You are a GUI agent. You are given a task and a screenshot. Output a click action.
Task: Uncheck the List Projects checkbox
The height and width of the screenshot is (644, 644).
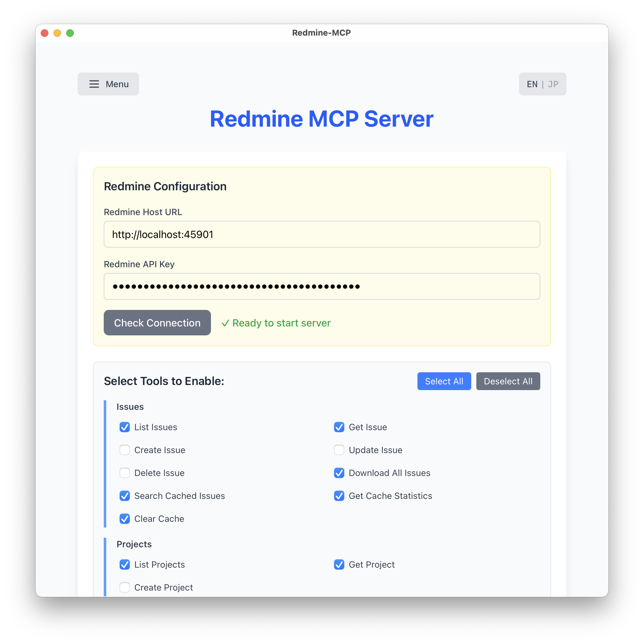(125, 565)
